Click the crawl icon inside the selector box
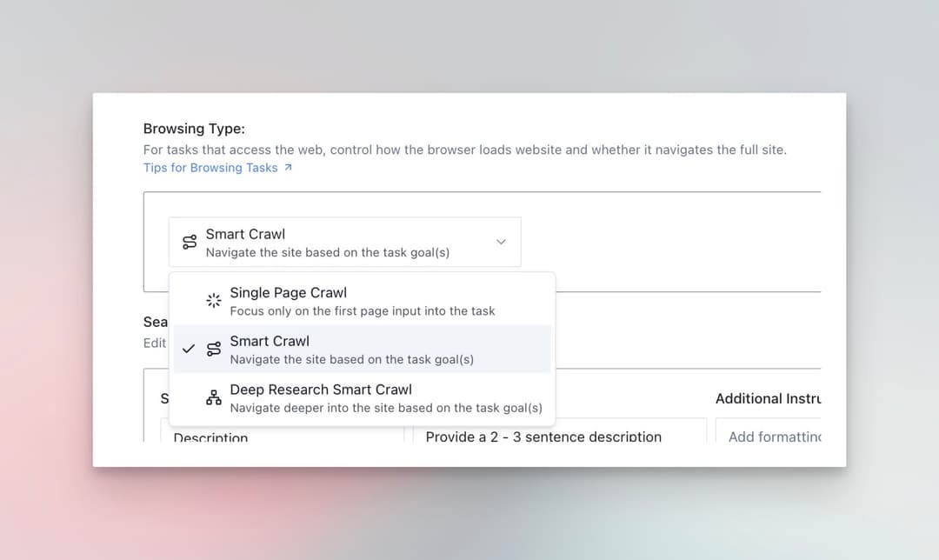The width and height of the screenshot is (939, 560). coord(190,242)
